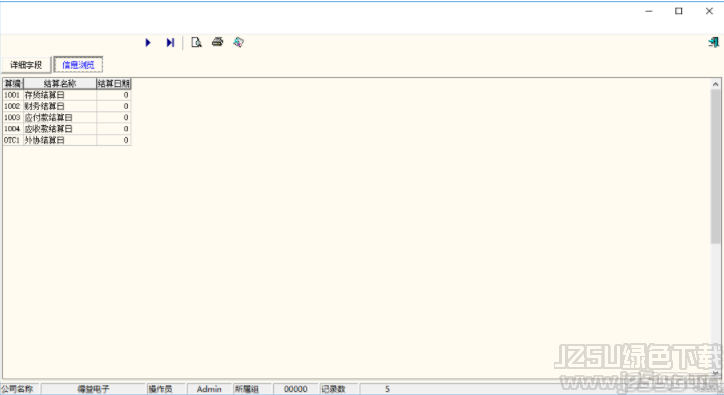The width and height of the screenshot is (724, 395).
Task: Click the 算编 column header
Action: pos(13,84)
